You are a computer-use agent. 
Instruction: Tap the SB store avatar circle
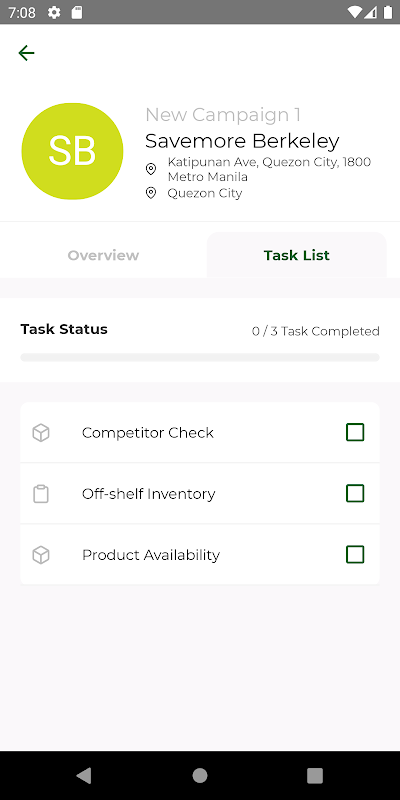pyautogui.click(x=72, y=151)
